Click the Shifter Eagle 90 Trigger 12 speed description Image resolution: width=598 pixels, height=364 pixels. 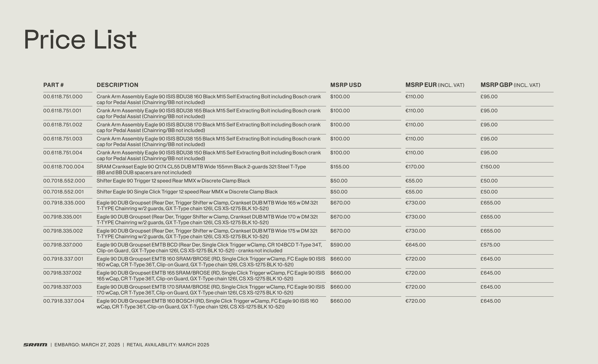tap(173, 181)
